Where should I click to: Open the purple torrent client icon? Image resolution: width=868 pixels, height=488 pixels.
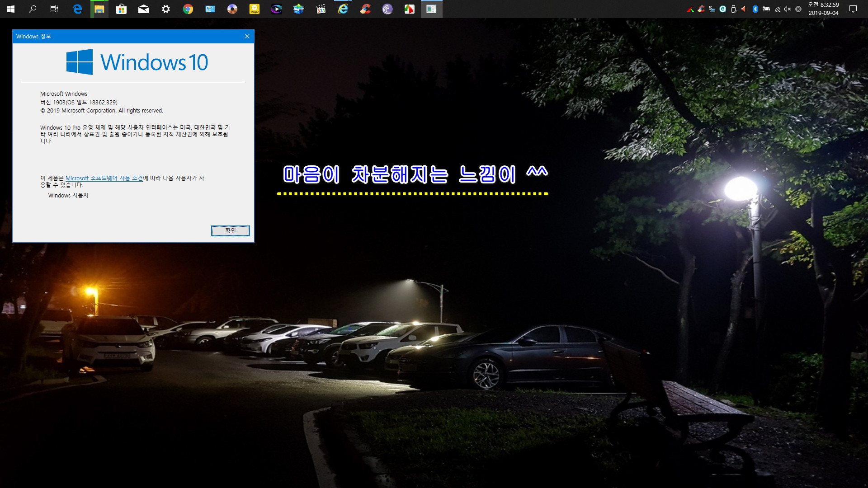point(387,9)
